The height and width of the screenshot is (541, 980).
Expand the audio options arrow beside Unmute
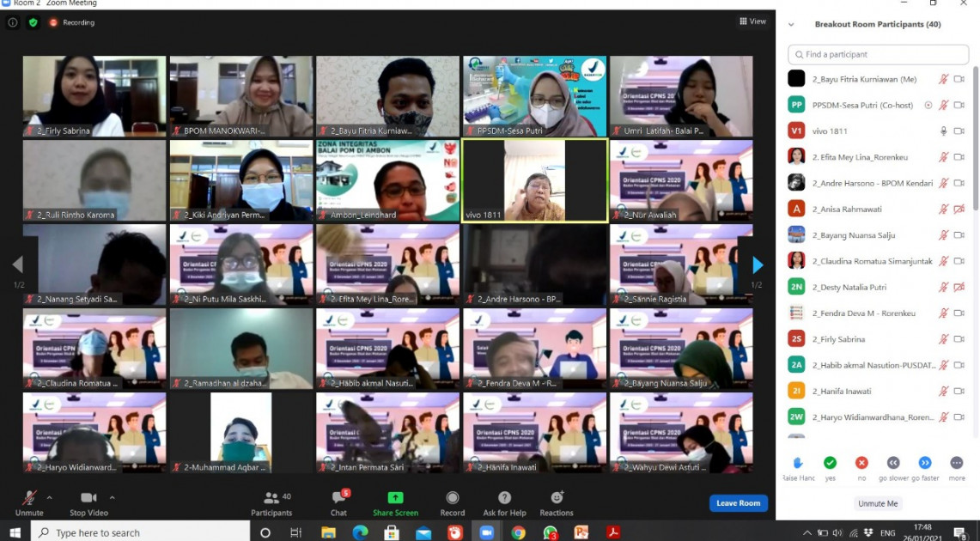pyautogui.click(x=49, y=498)
